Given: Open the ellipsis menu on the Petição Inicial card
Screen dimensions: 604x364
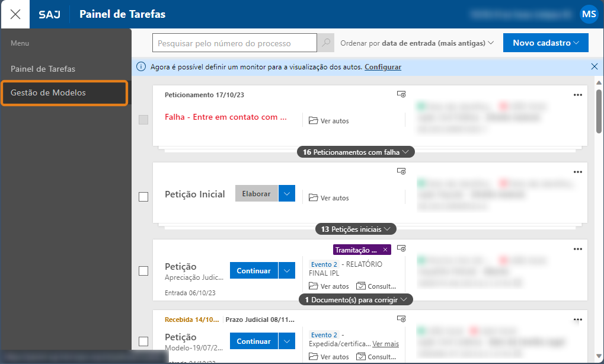Looking at the screenshot, I should (577, 171).
